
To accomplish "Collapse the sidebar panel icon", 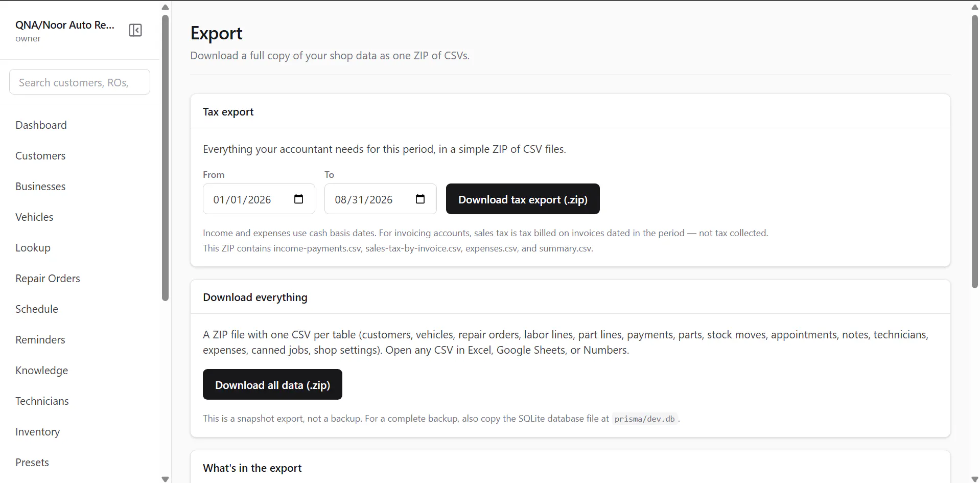I will tap(135, 30).
